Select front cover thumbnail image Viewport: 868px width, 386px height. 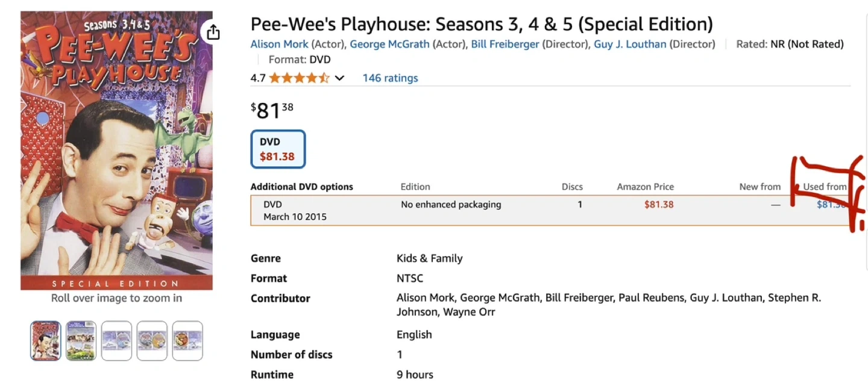(46, 341)
